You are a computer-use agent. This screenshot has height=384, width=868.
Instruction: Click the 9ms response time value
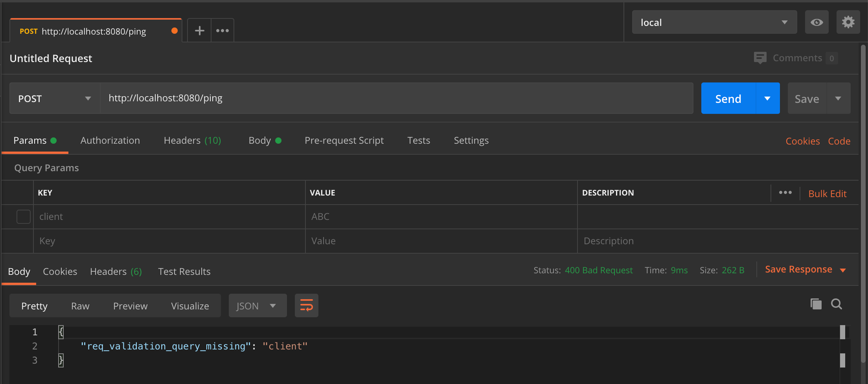(679, 270)
